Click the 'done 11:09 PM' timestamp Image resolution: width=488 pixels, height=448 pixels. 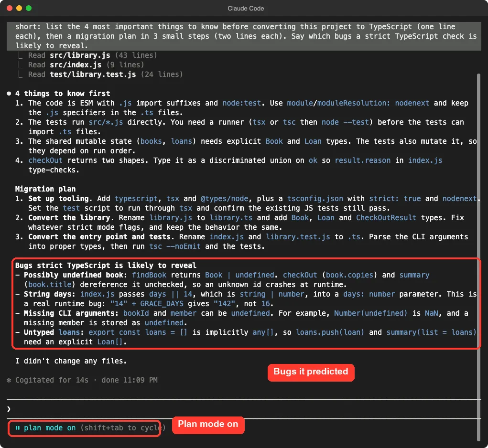pyautogui.click(x=130, y=380)
